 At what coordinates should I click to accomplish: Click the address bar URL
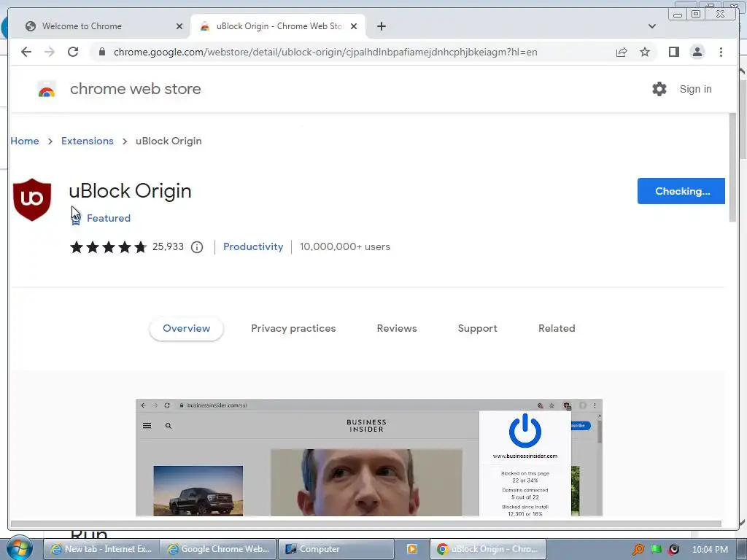click(325, 52)
